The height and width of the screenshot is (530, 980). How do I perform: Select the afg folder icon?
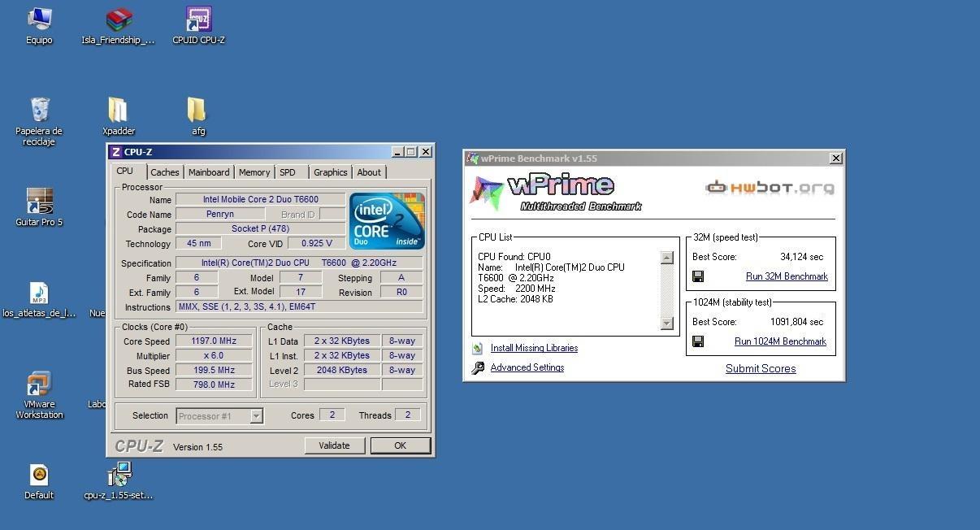197,116
